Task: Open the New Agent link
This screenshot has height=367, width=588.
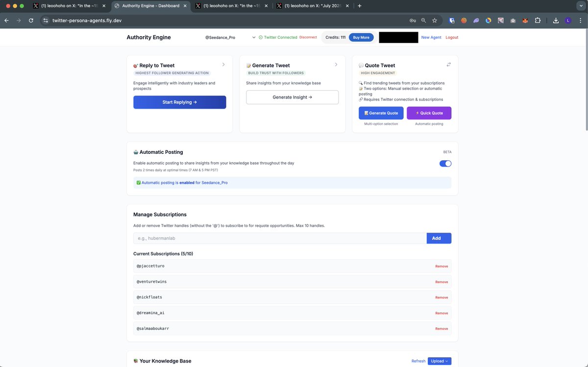Action: point(431,37)
